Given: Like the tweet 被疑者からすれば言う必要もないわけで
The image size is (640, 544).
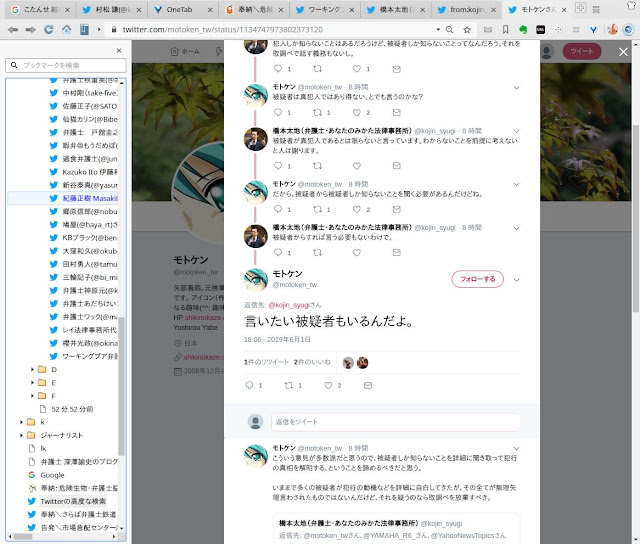Looking at the screenshot, I should point(357,253).
